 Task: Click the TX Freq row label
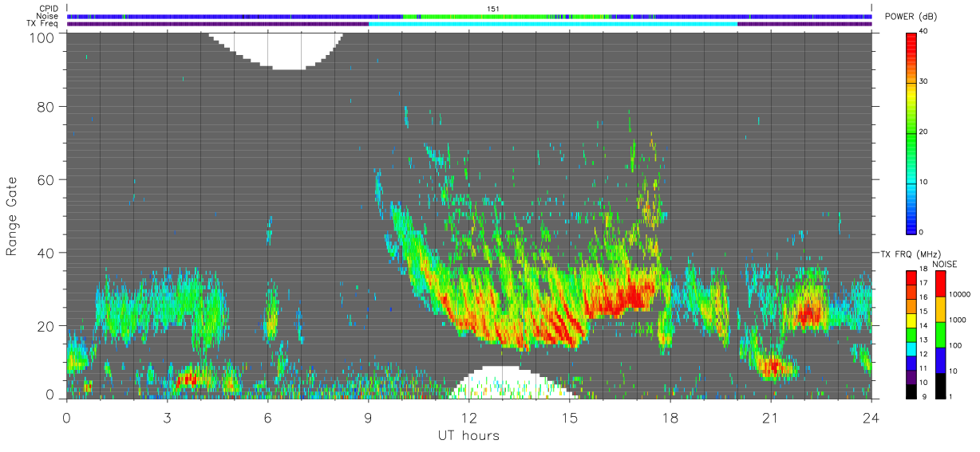coord(44,23)
